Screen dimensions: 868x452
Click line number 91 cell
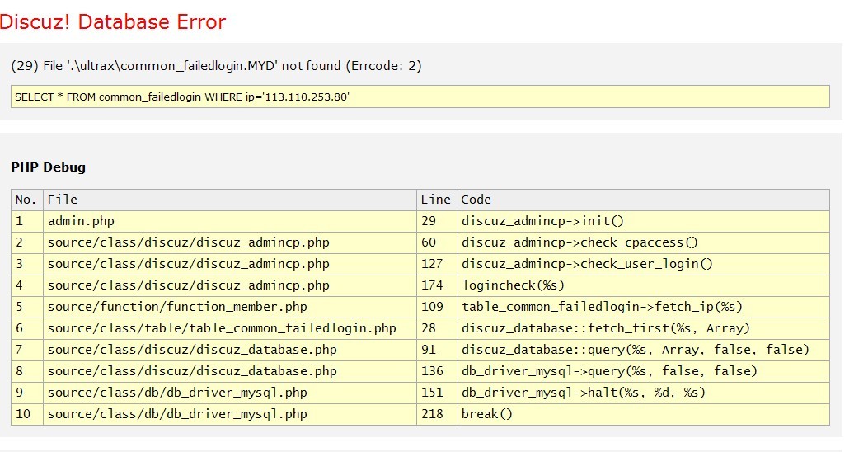tap(437, 350)
